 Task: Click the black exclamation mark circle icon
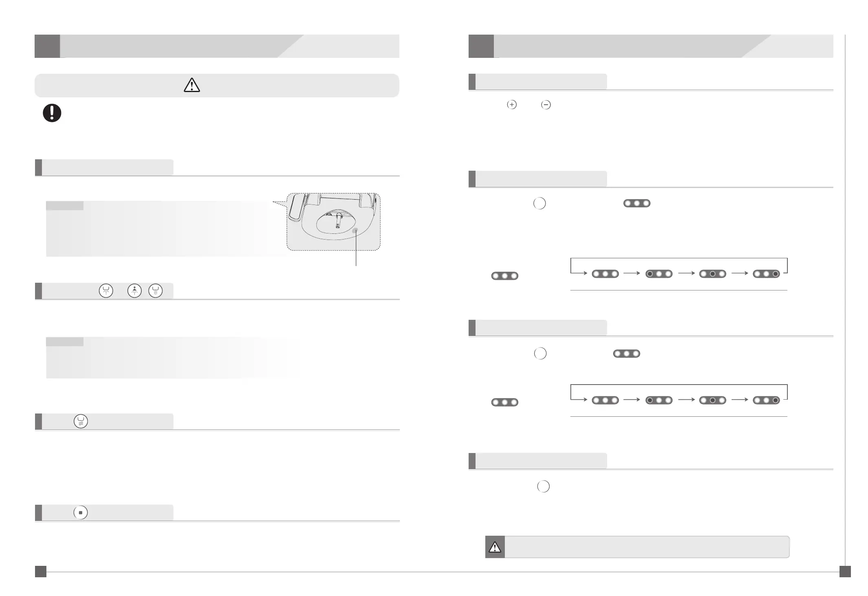tap(52, 113)
